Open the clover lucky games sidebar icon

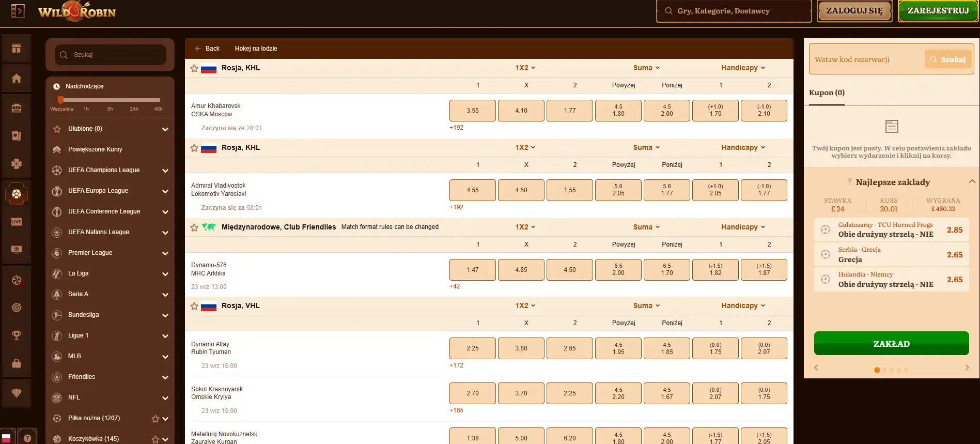click(17, 164)
